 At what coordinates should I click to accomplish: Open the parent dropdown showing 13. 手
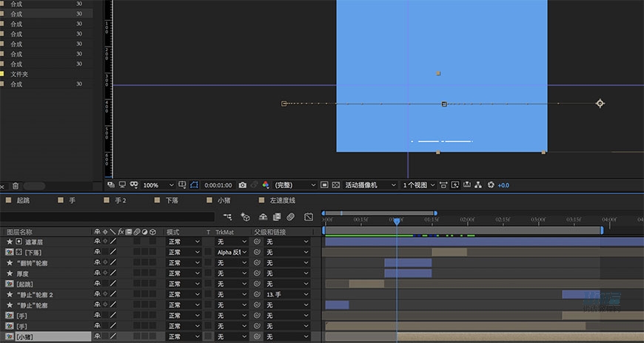click(286, 294)
